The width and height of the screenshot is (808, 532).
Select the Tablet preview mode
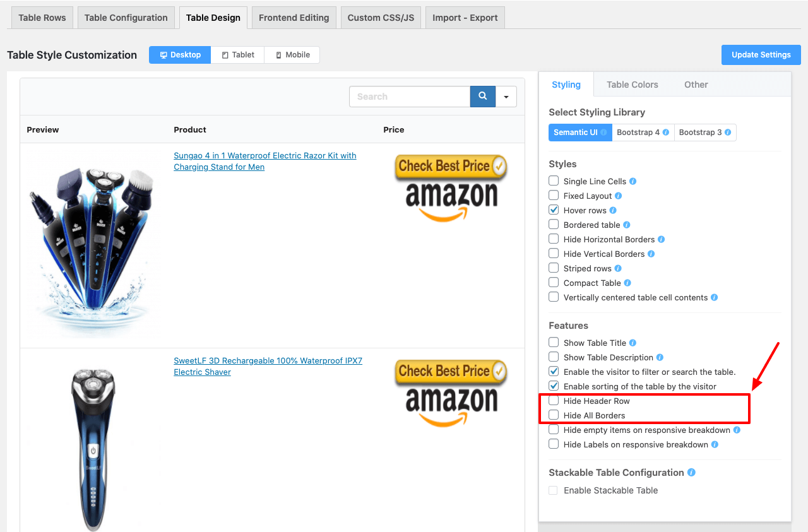238,55
